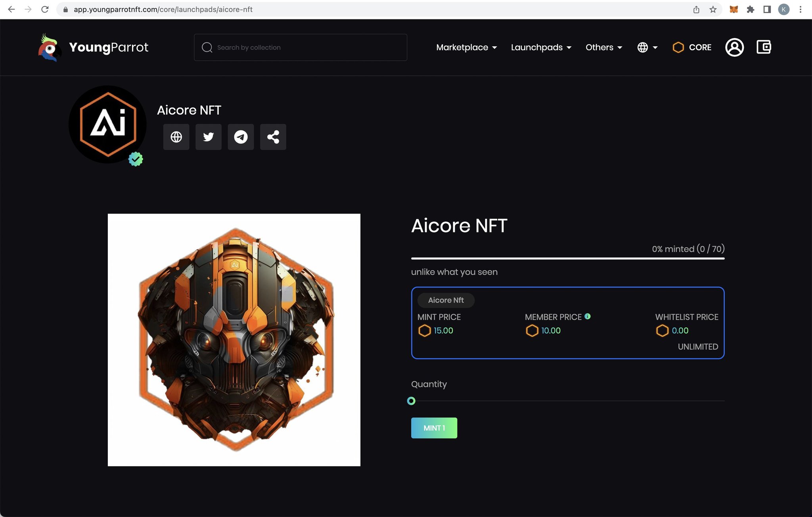
Task: Click the YoungParrot parrot logo
Action: coord(49,47)
